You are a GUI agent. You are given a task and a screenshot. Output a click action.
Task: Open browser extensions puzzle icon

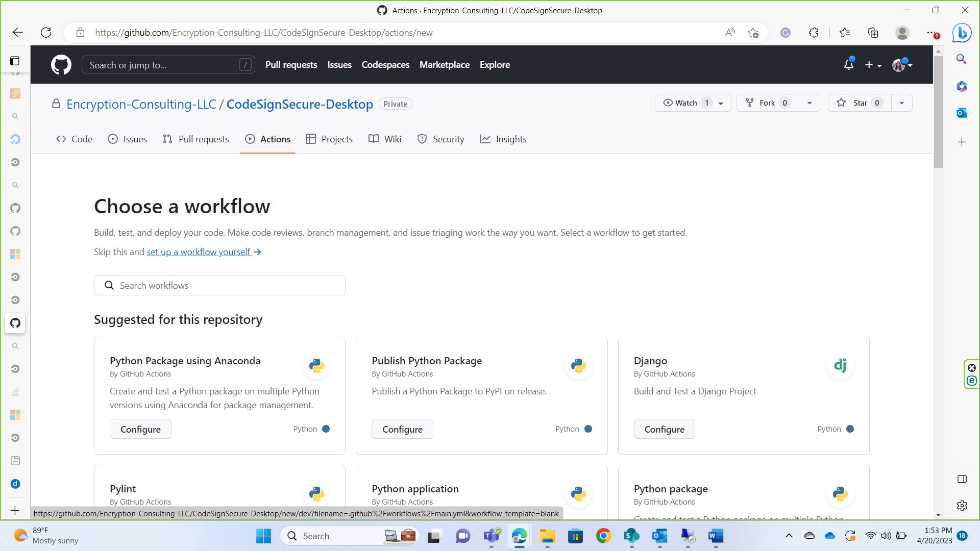[814, 33]
